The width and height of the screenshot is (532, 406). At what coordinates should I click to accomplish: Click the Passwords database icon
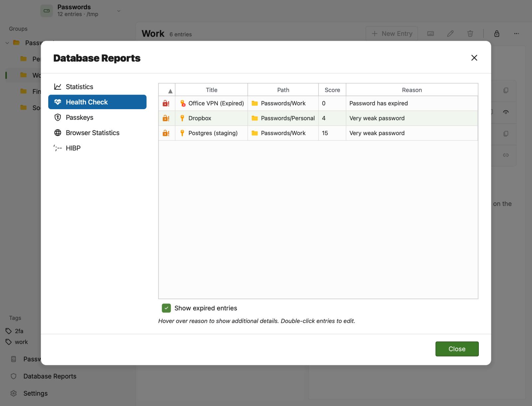coord(47,11)
